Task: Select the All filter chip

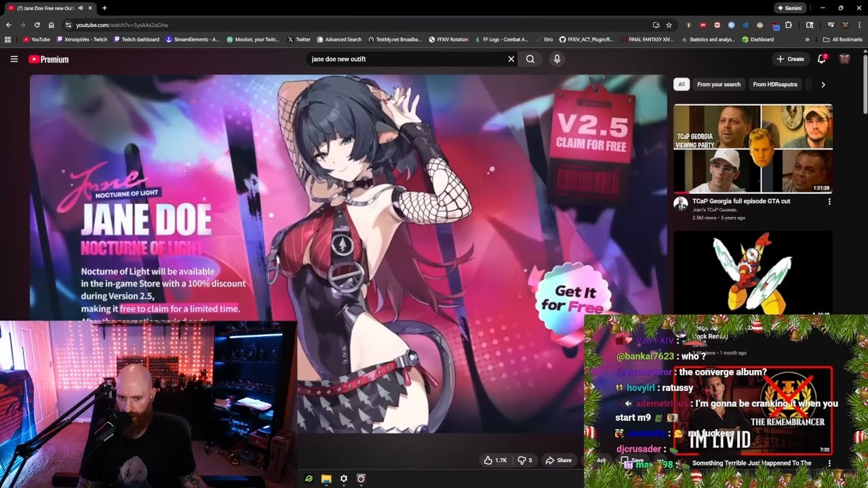Action: (x=682, y=84)
